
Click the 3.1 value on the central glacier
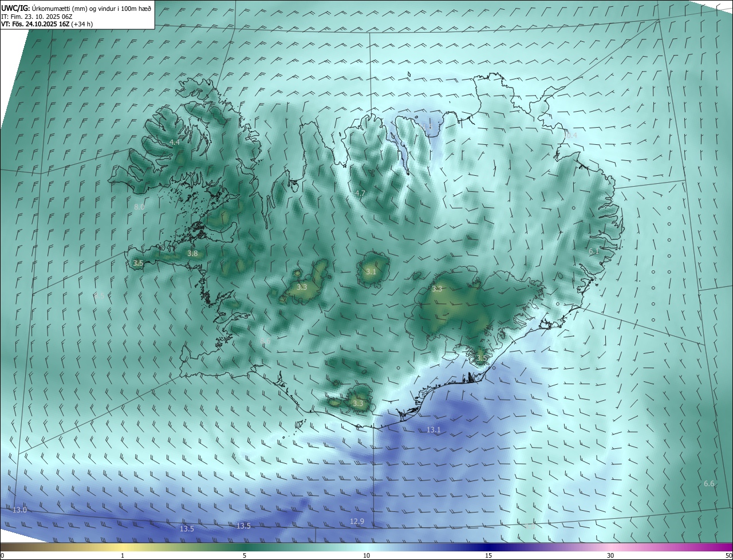371,271
